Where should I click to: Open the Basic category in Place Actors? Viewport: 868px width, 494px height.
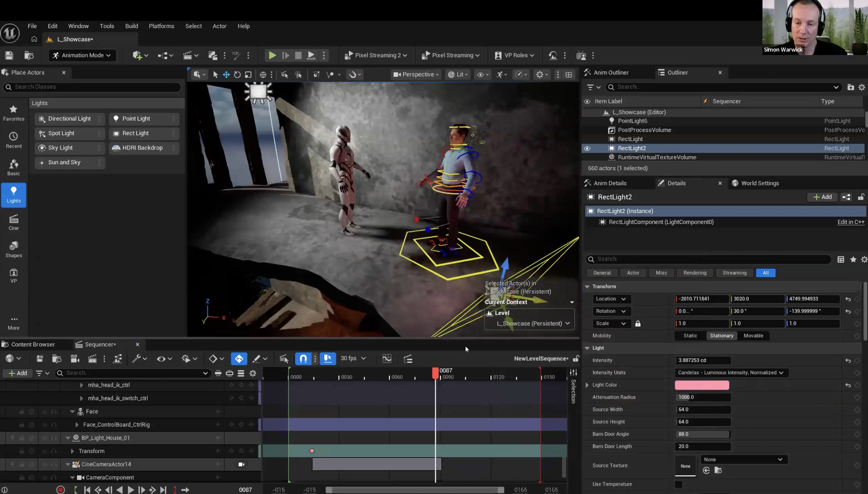(14, 168)
